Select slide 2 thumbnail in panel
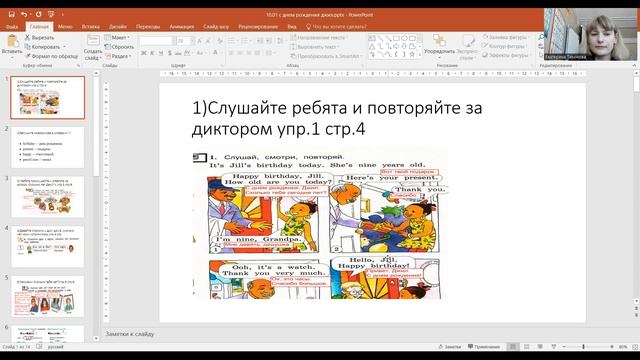The width and height of the screenshot is (640, 360). pos(48,147)
